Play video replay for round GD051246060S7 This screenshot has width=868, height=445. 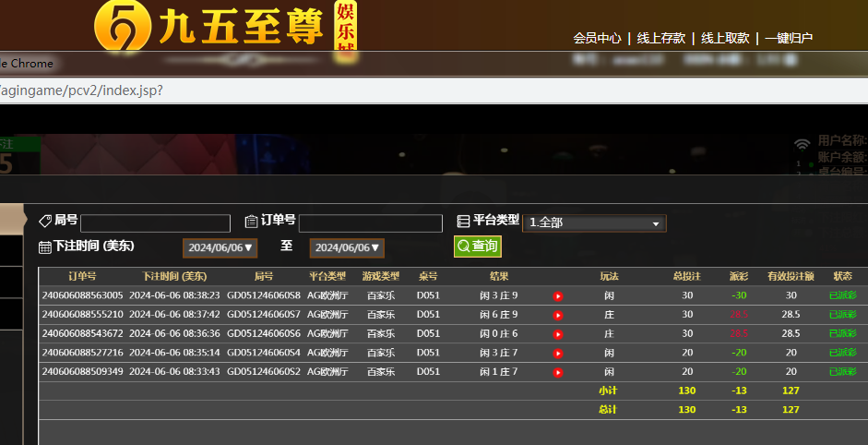point(558,315)
